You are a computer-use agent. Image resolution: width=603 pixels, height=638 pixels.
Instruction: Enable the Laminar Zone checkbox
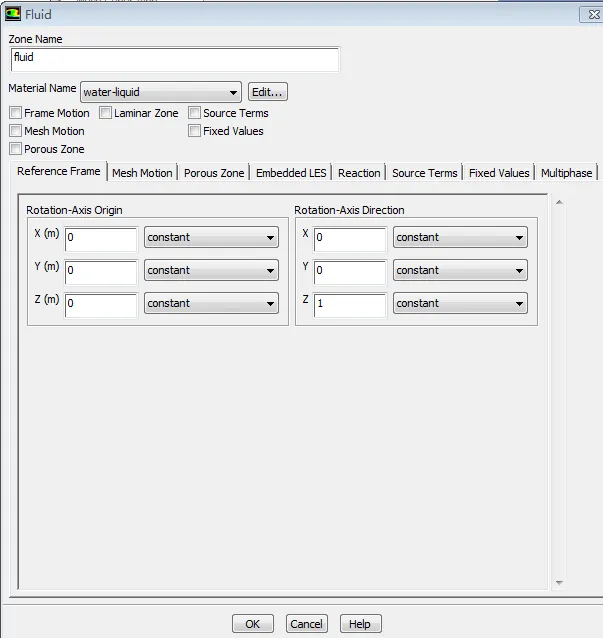pyautogui.click(x=105, y=113)
